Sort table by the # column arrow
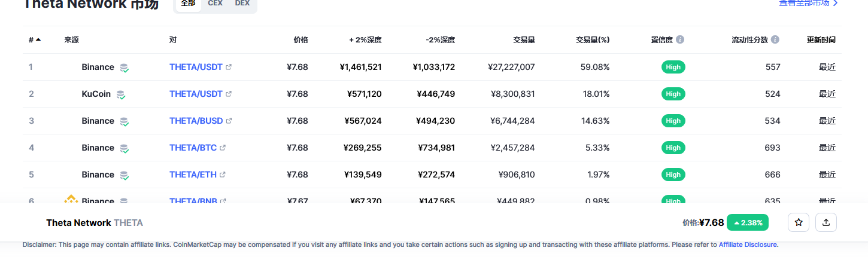Viewport: 868px width, 257px height. coord(38,40)
